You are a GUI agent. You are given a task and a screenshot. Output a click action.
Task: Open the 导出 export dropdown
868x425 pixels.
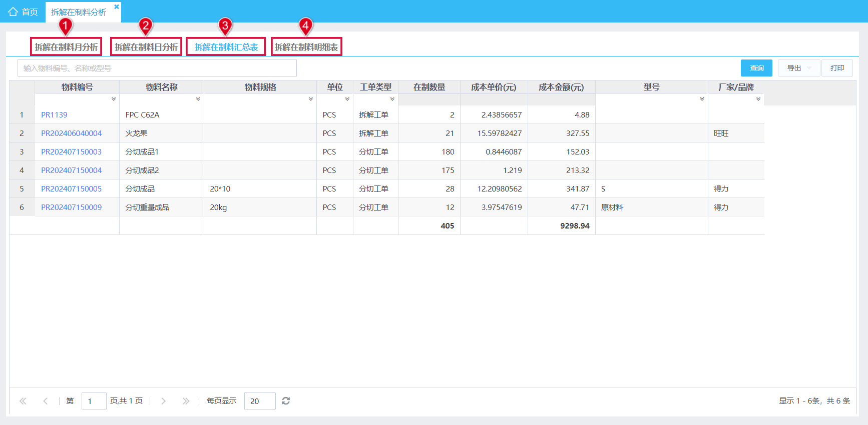[x=799, y=68]
